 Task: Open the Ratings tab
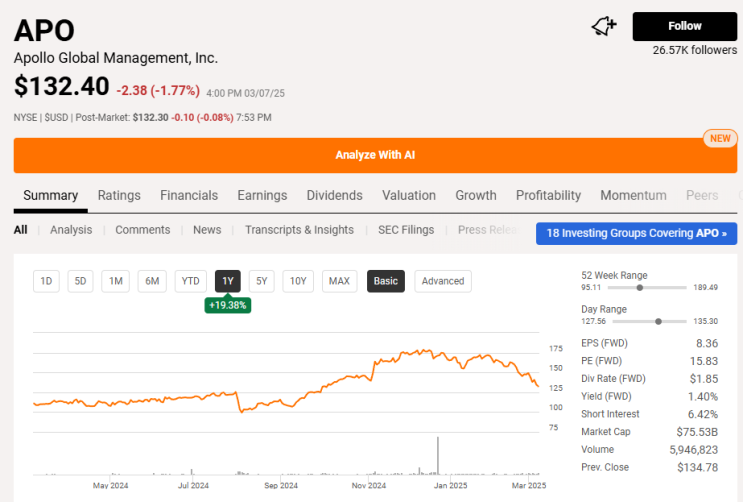(119, 195)
